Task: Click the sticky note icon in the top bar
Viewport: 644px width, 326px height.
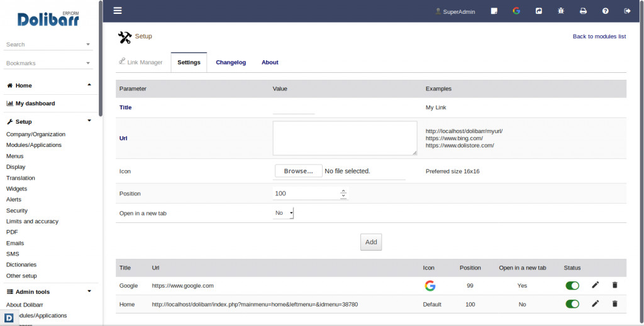Action: click(494, 11)
